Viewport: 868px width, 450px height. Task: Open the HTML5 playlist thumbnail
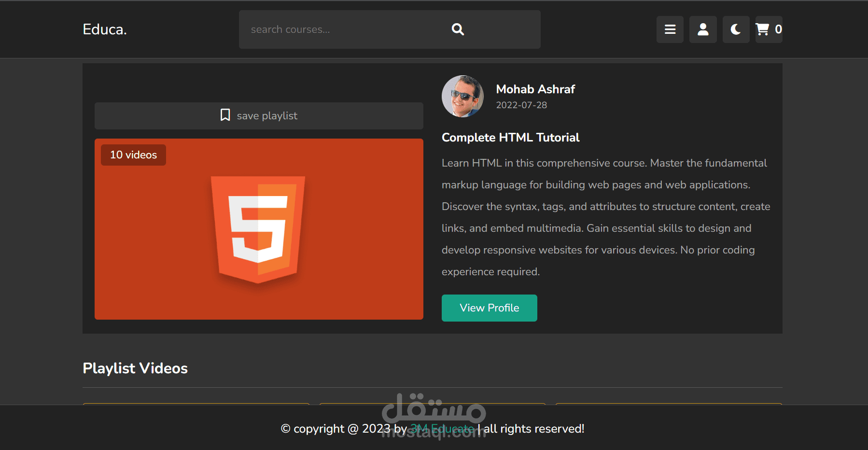[x=259, y=229]
